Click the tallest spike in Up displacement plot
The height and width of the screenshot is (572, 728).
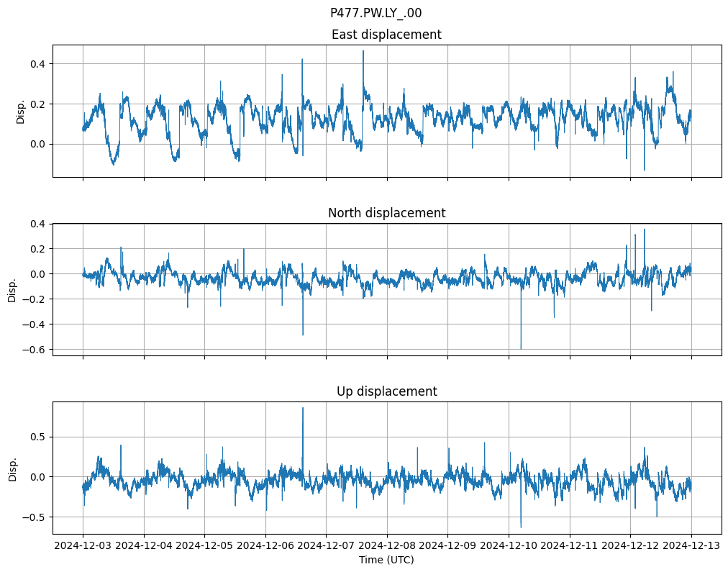point(303,409)
